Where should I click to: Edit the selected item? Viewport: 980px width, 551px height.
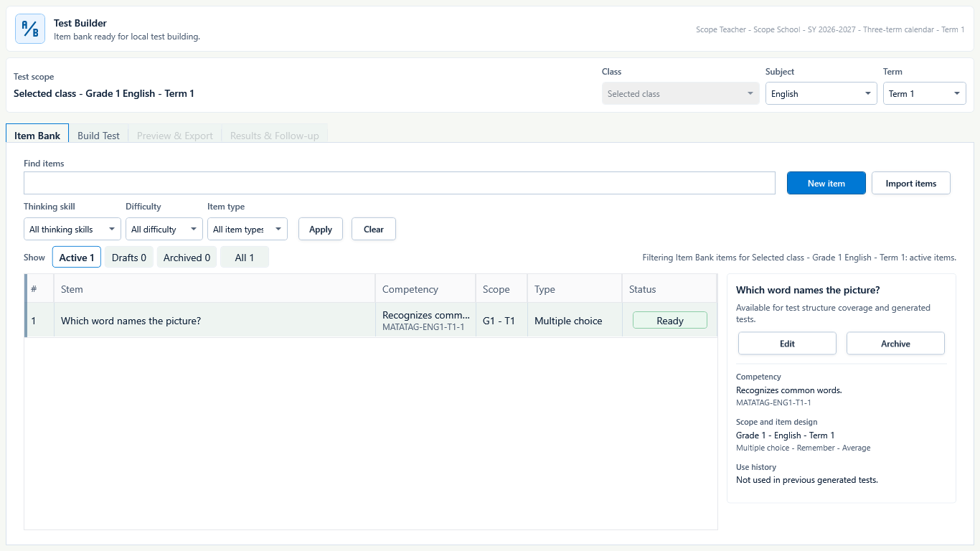787,344
